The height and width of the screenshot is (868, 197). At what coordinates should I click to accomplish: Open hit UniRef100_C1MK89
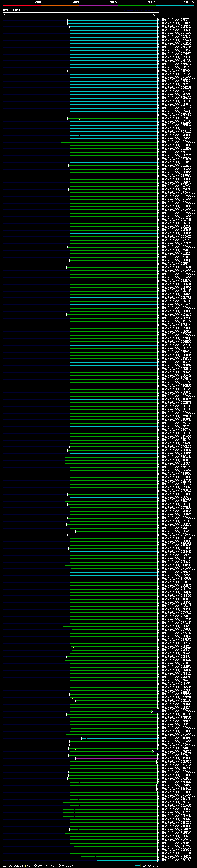click(176, 30)
